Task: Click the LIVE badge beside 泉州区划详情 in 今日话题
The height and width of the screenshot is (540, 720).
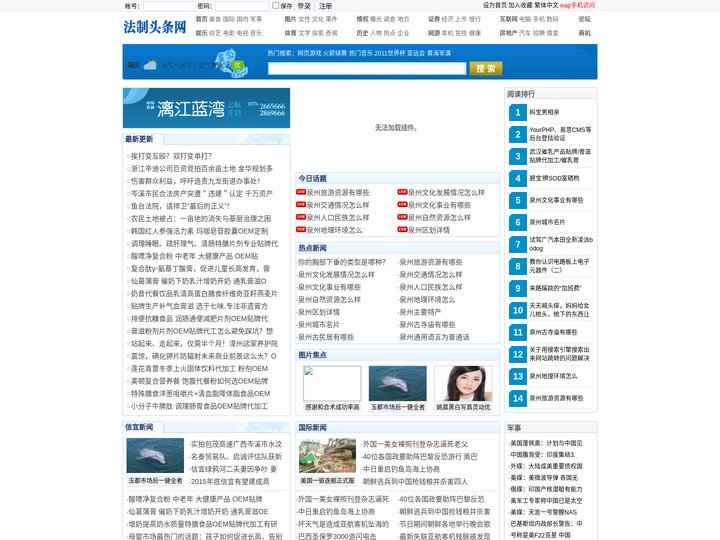Action: click(x=403, y=229)
